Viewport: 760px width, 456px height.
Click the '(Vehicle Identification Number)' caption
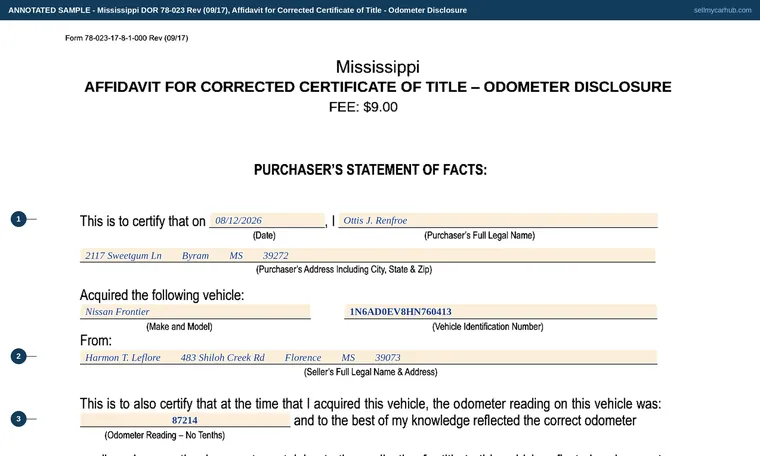pos(488,327)
